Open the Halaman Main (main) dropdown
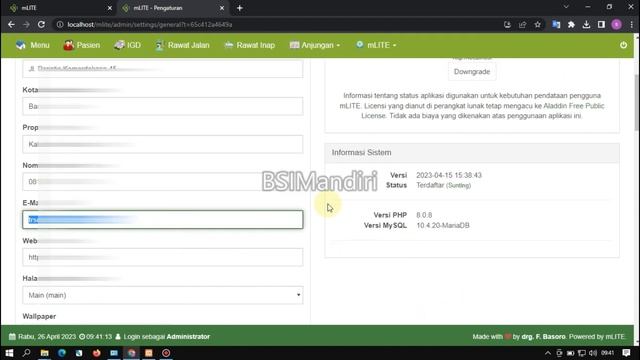Screen dimensions: 640x360 pyautogui.click(x=163, y=295)
